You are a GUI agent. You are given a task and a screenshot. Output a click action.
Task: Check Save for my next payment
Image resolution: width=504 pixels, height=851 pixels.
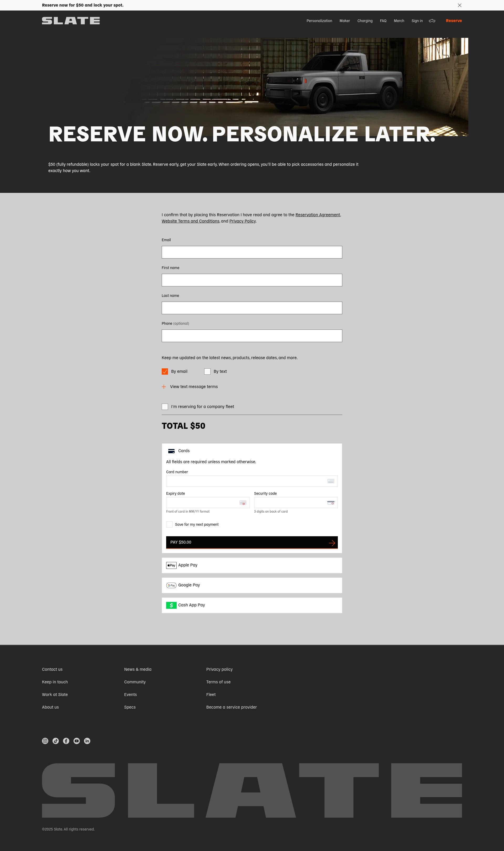[x=169, y=524]
